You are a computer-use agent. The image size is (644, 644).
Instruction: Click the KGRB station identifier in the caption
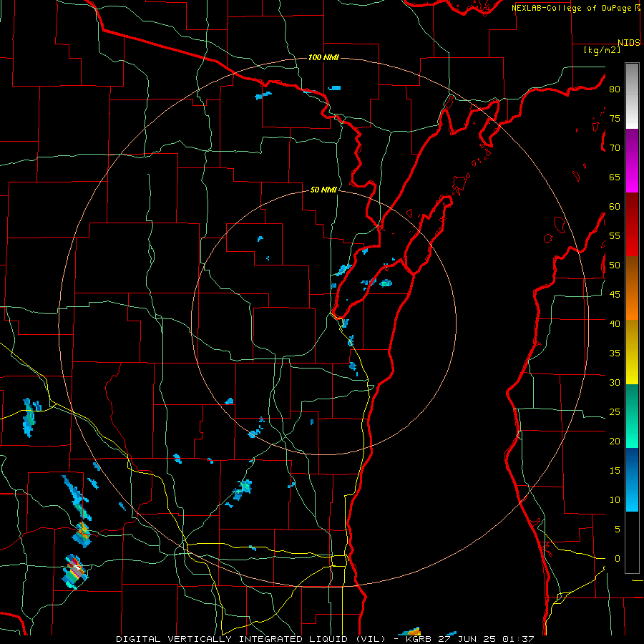pos(418,639)
